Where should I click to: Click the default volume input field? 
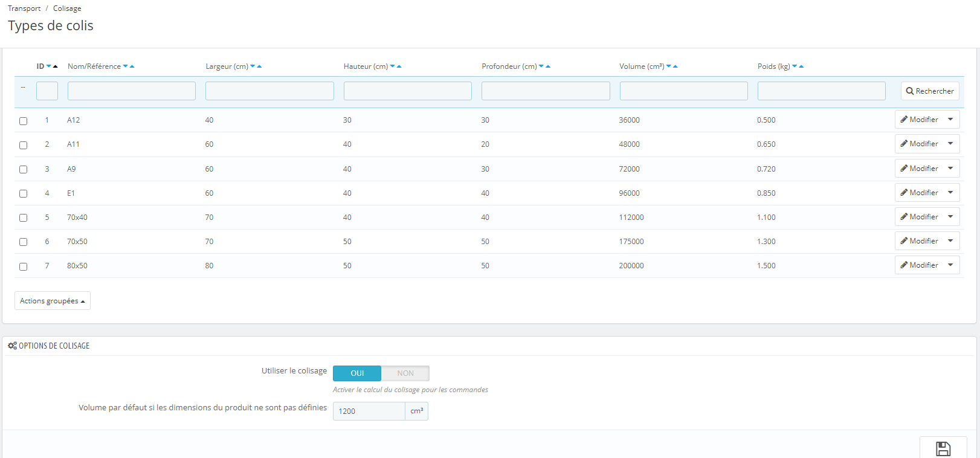click(x=369, y=411)
